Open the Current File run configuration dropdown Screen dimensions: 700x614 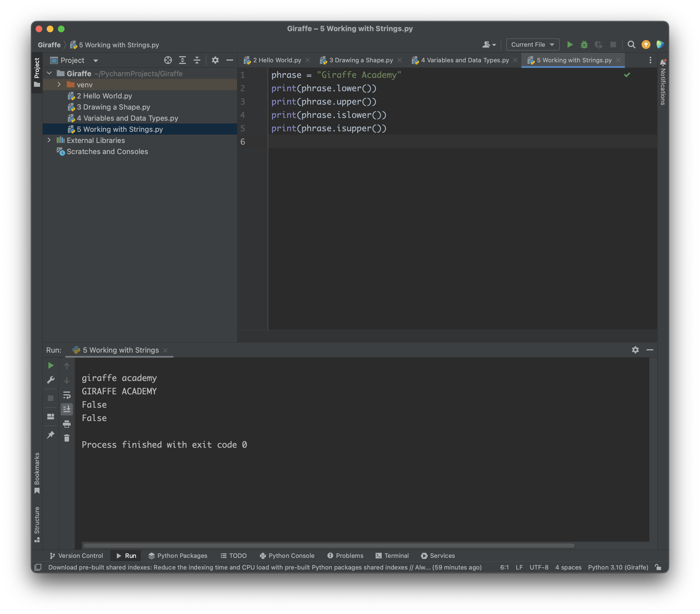coord(533,44)
